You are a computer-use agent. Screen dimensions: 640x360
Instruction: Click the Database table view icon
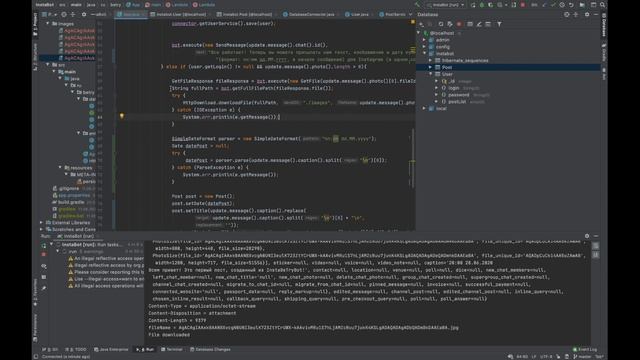tap(470, 24)
